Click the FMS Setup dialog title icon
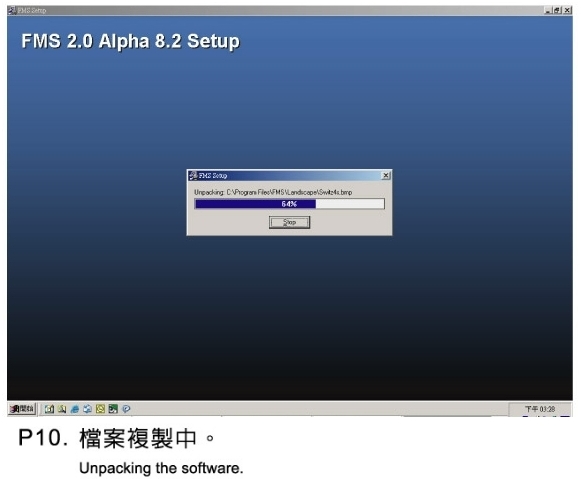582x485 pixels. 193,176
